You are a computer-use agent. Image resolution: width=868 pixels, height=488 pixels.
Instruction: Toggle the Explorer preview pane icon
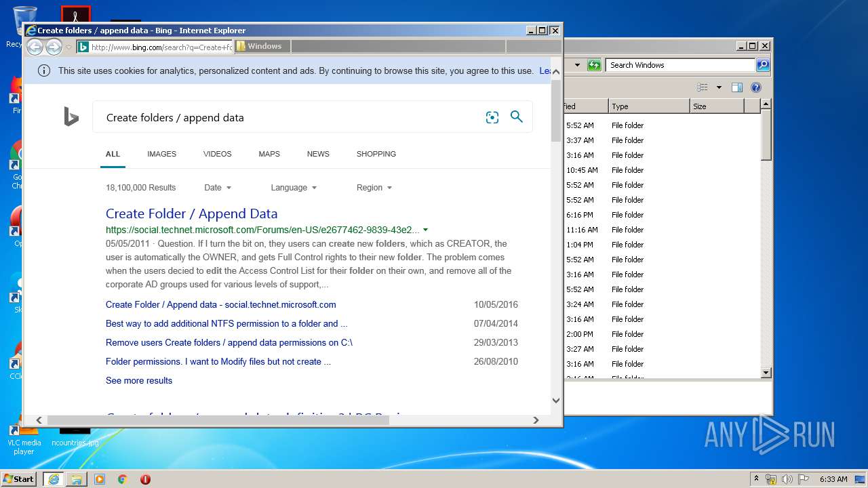737,87
